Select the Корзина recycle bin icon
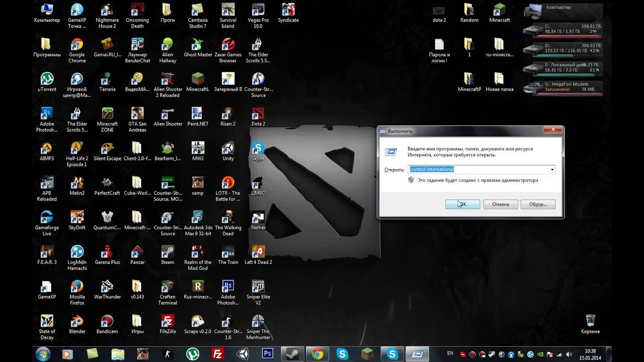This screenshot has height=362, width=644. point(590,324)
